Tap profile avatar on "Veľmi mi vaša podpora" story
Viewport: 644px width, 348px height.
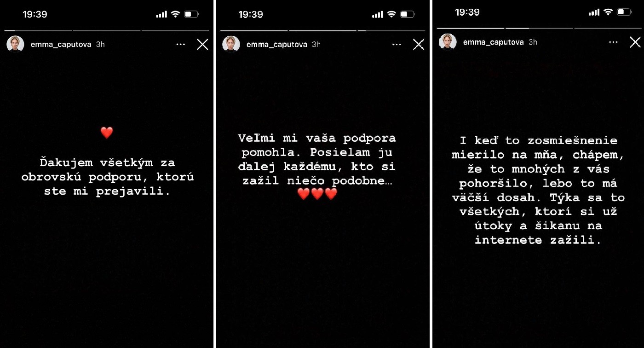231,44
